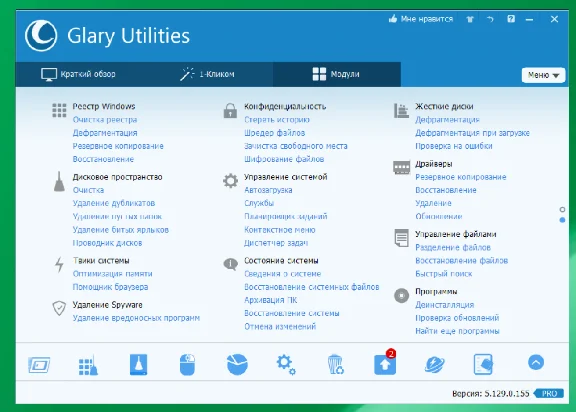
Task: Click the Дисковое пространство broom icon
Action: 59,181
